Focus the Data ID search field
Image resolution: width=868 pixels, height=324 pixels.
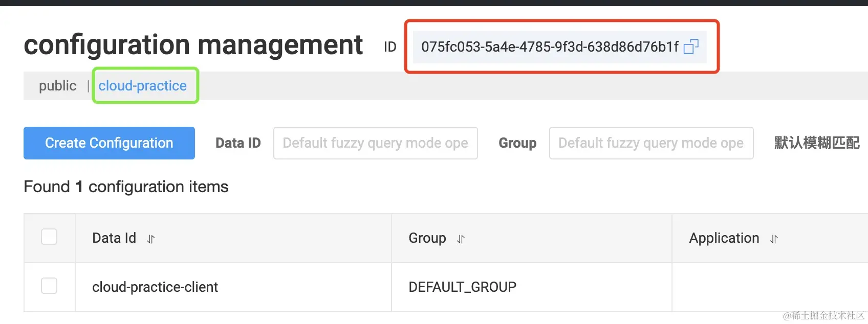point(376,143)
